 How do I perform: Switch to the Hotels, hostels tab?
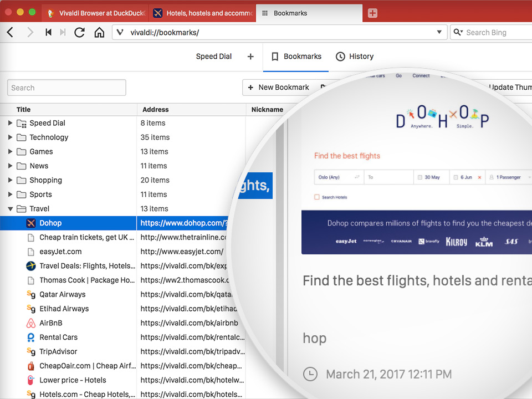click(x=203, y=13)
